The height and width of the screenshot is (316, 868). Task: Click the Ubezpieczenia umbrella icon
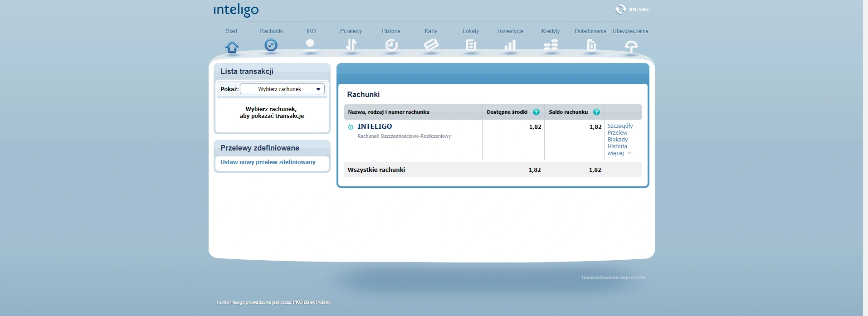(631, 46)
